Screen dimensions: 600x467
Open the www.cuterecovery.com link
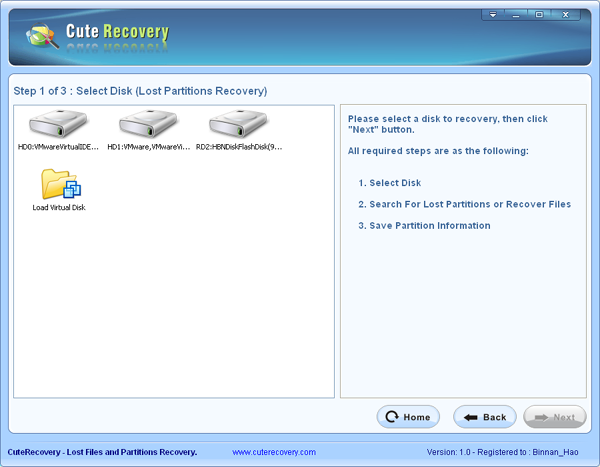274,452
